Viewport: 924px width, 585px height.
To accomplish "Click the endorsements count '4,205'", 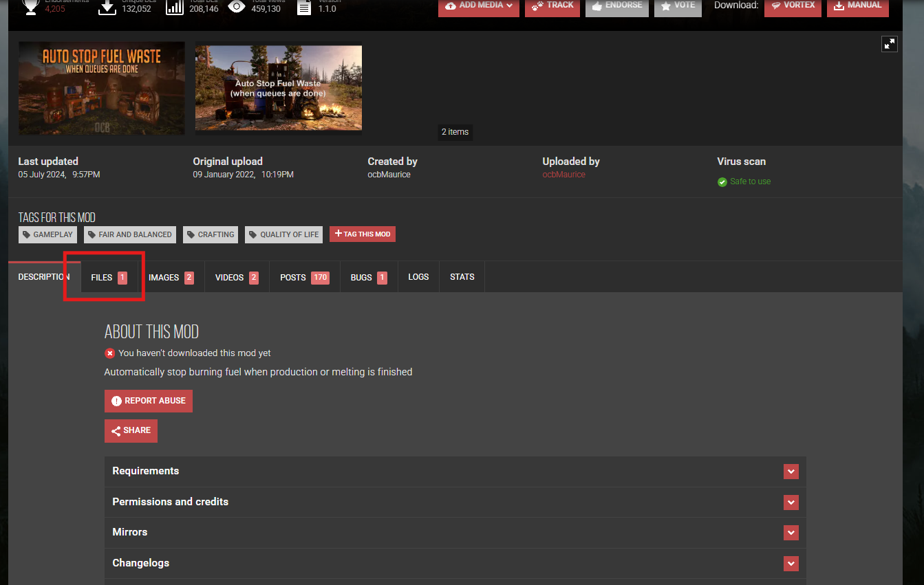I will click(x=55, y=9).
